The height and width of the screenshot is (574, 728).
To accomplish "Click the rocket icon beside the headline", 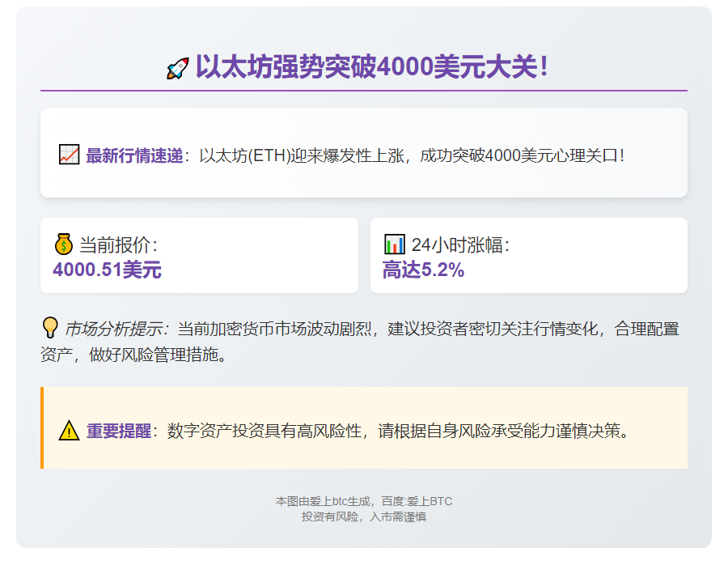I will pyautogui.click(x=177, y=68).
